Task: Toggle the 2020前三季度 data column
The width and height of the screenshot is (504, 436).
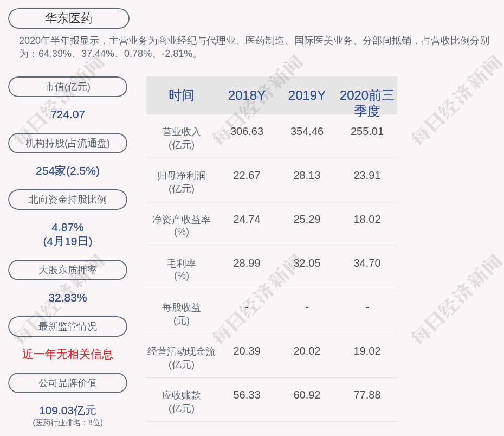Action: (367, 95)
